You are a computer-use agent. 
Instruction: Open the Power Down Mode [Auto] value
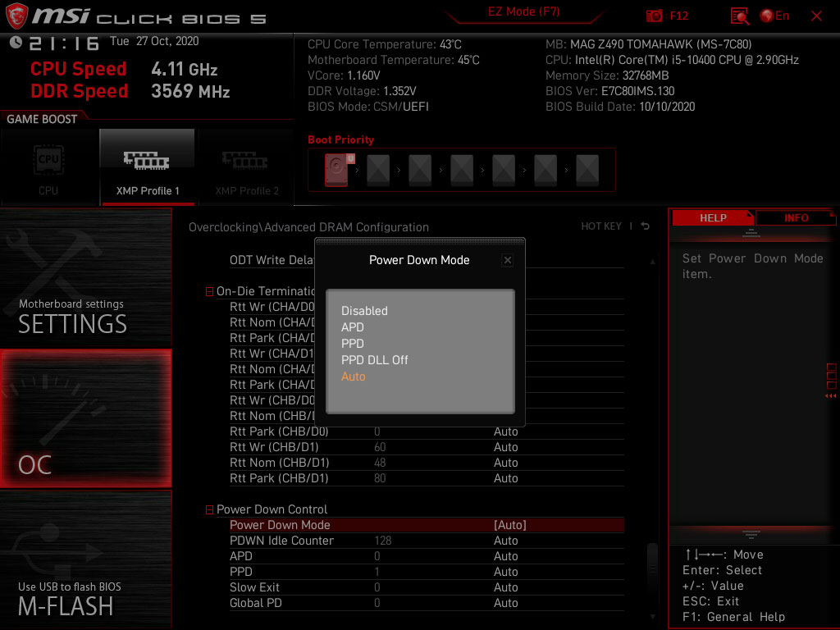510,525
